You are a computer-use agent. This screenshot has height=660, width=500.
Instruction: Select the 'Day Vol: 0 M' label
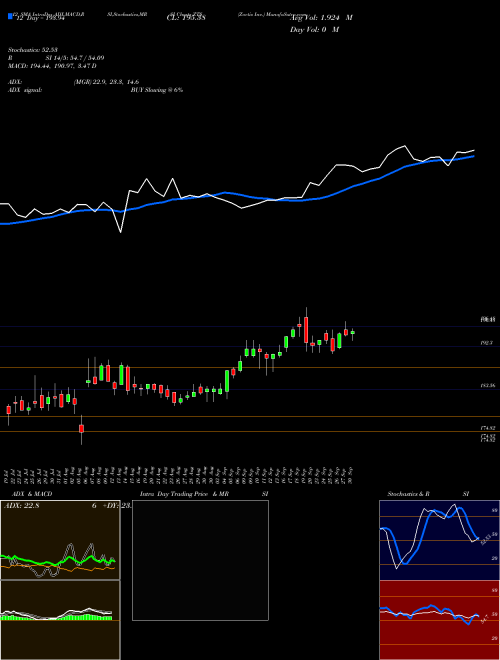[314, 29]
